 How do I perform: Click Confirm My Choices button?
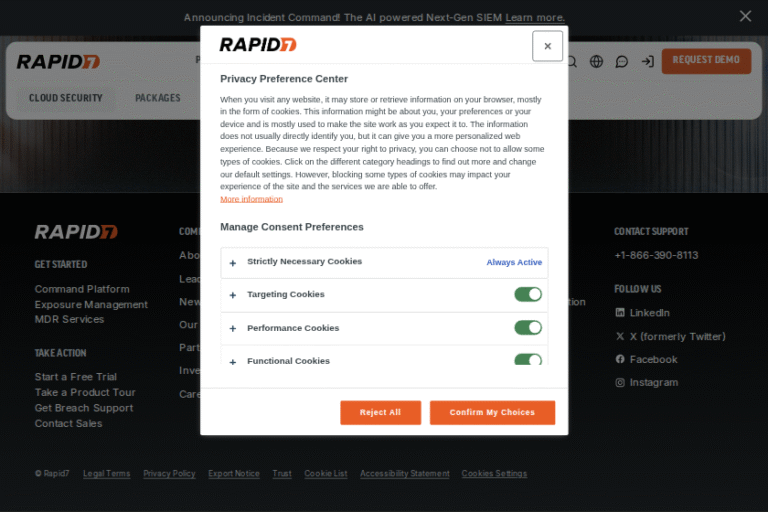point(492,412)
